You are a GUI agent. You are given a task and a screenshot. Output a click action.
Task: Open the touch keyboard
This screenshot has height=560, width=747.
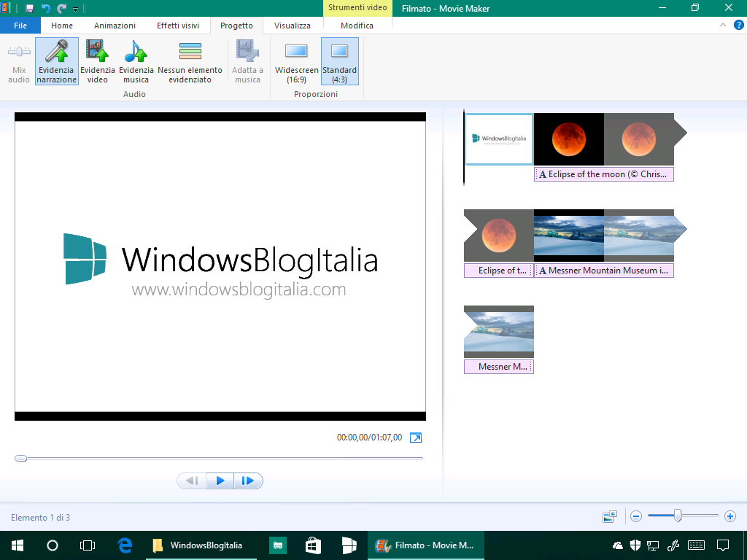click(696, 545)
